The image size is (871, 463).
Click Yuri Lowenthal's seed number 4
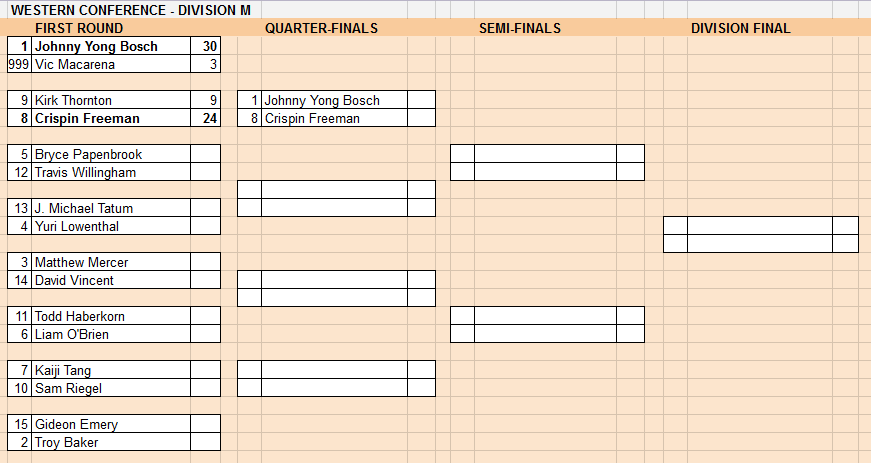click(x=19, y=226)
